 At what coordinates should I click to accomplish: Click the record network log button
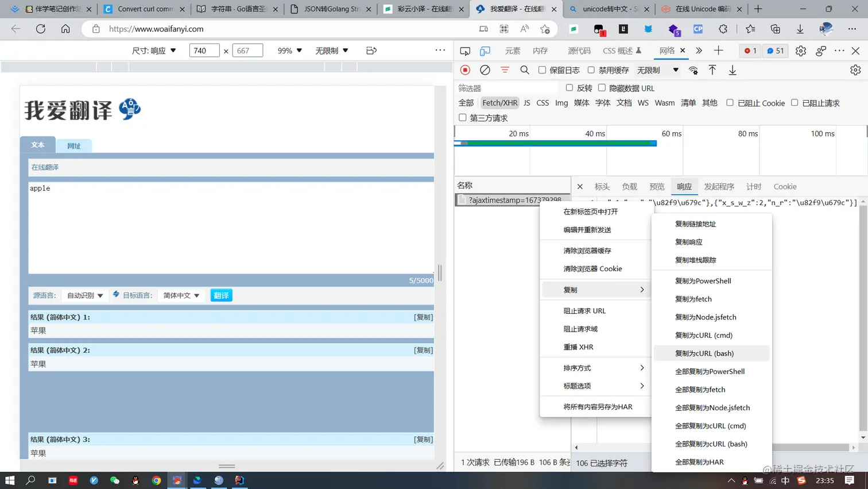point(465,70)
